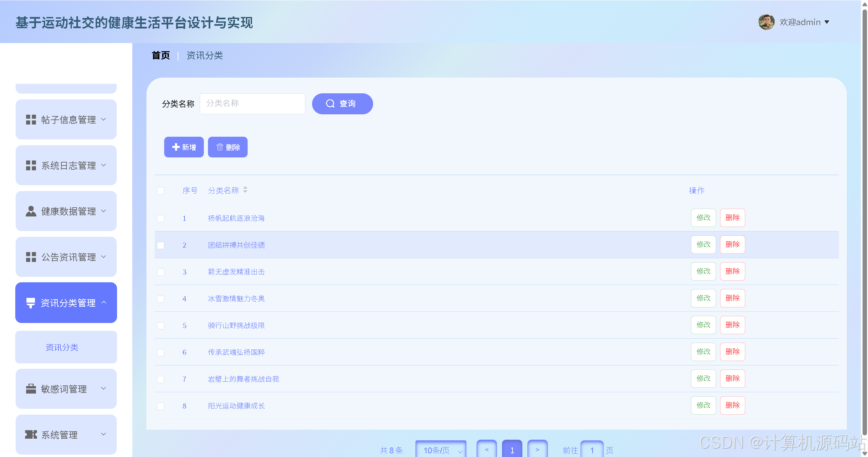This screenshot has height=457, width=868.
Task: Click the ticket icon beside 系统管理
Action: point(31,435)
